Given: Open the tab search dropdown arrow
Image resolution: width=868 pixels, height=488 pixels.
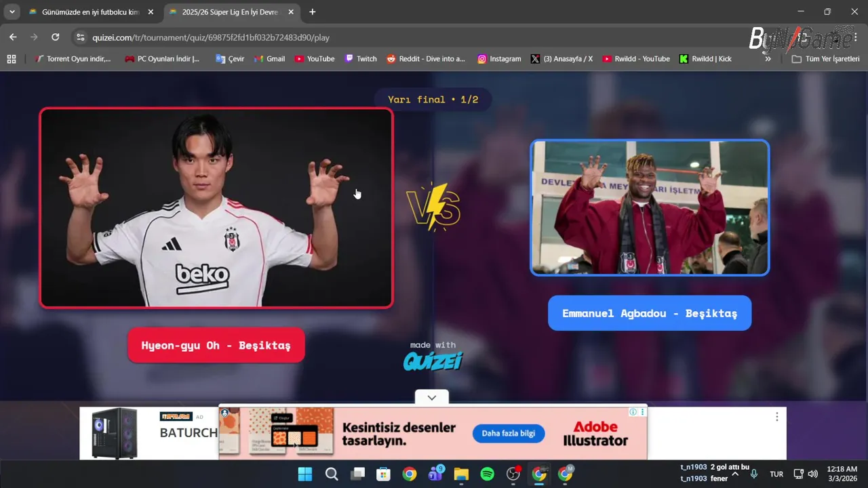Looking at the screenshot, I should point(12,12).
